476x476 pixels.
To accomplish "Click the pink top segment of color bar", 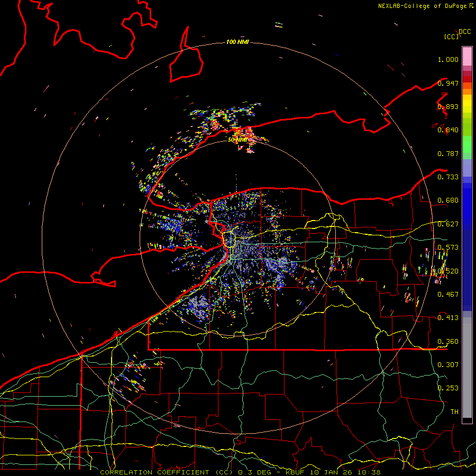I will click(467, 56).
